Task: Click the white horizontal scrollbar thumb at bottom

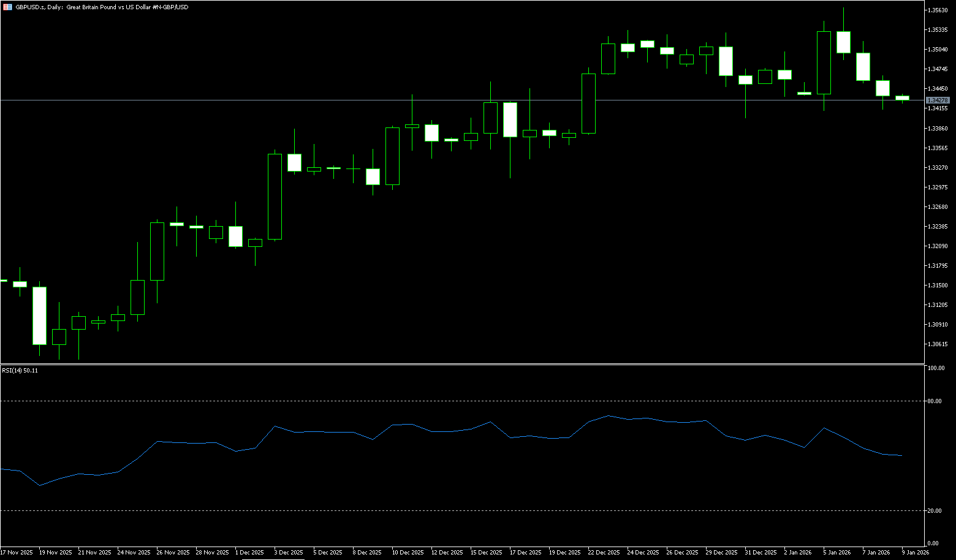Action: [x=273, y=559]
